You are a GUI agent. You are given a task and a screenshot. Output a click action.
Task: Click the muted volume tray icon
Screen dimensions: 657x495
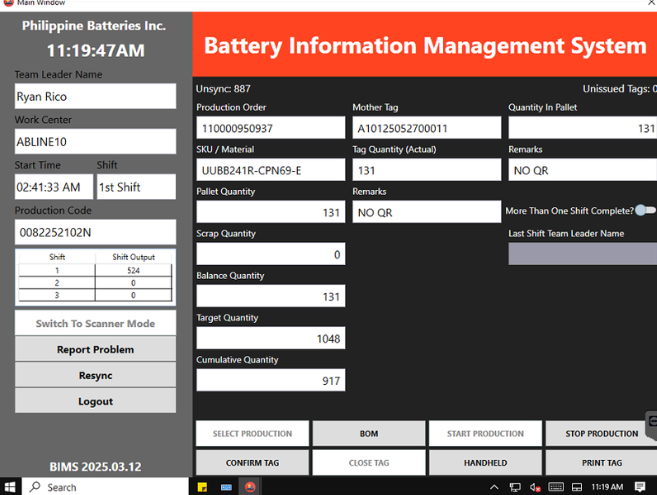pyautogui.click(x=535, y=487)
